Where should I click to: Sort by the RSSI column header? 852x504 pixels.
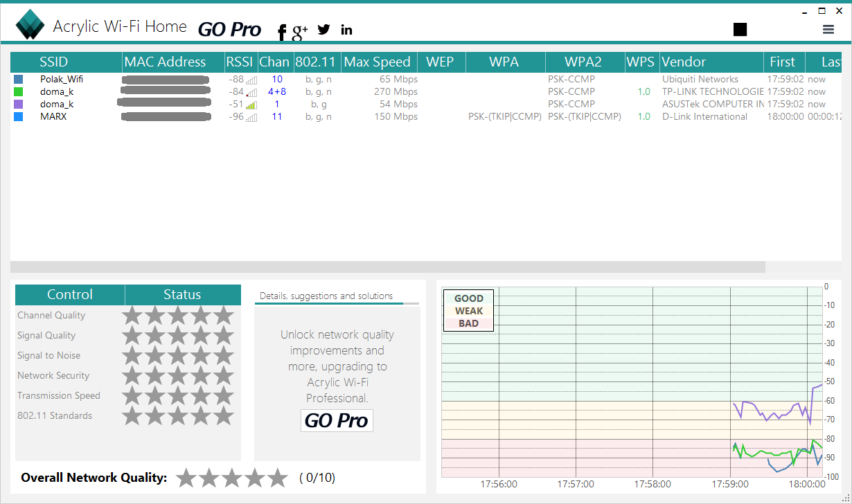(x=240, y=62)
